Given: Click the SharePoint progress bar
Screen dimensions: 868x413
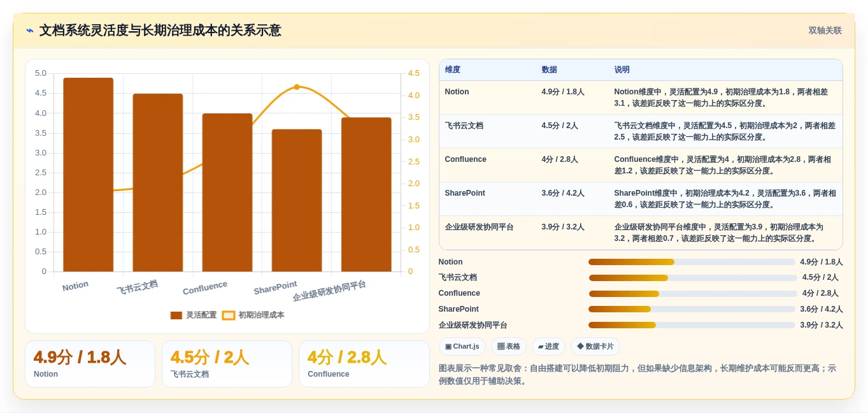Looking at the screenshot, I should [692, 309].
